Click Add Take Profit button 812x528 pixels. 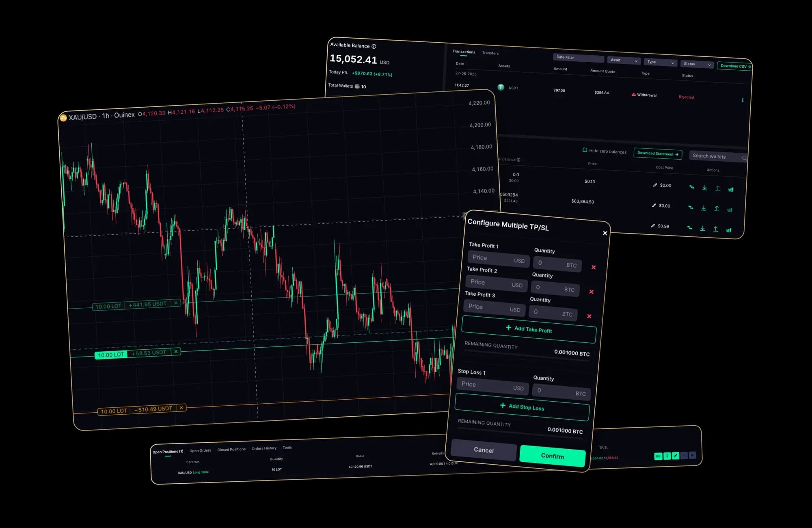tap(529, 329)
